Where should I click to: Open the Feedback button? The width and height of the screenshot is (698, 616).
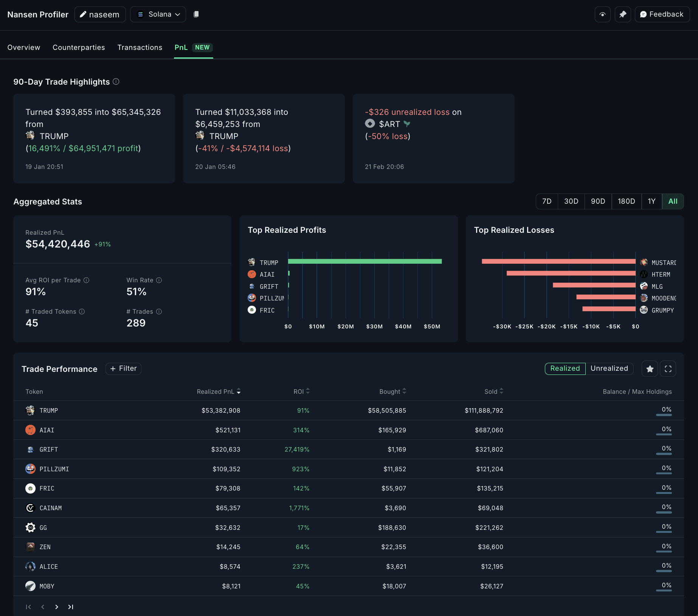(x=662, y=14)
